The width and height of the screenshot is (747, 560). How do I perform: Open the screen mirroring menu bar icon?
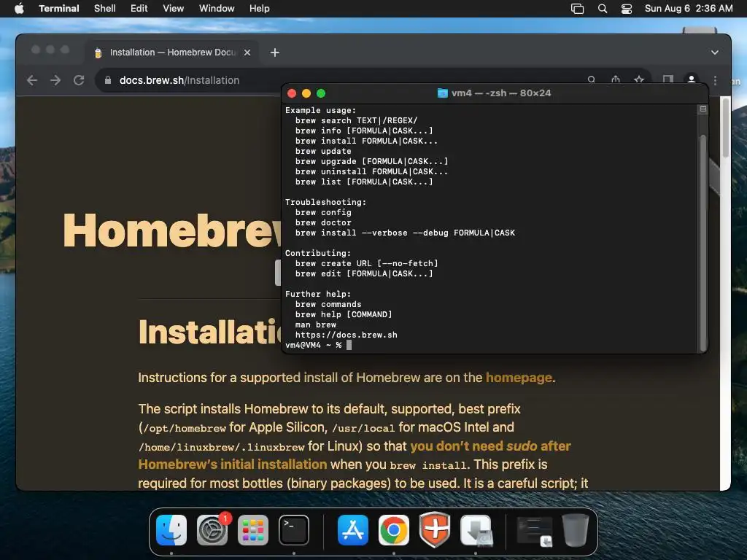[578, 9]
